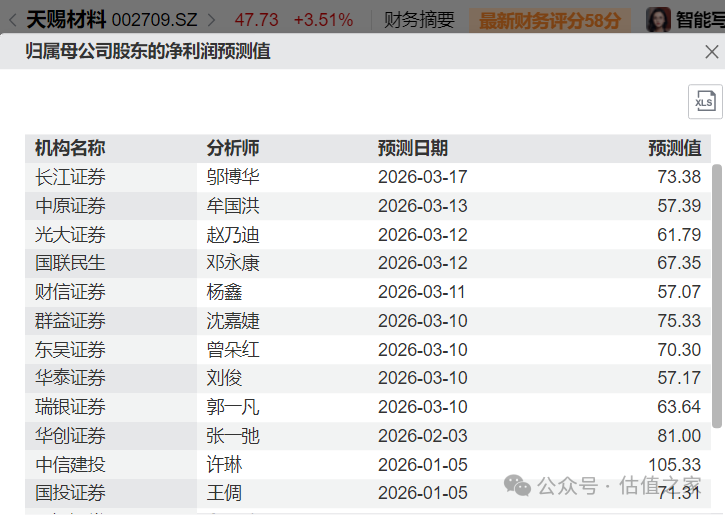Click analyst name 杨鑫
This screenshot has height=515, width=725.
click(x=224, y=292)
